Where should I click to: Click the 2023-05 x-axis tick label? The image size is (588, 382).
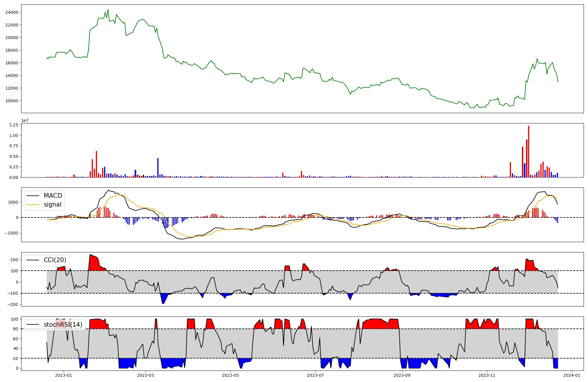(x=230, y=375)
